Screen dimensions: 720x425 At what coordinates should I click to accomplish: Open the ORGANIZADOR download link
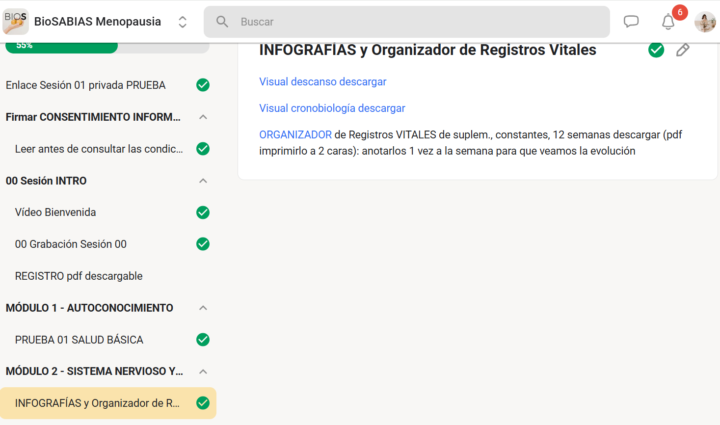point(295,135)
